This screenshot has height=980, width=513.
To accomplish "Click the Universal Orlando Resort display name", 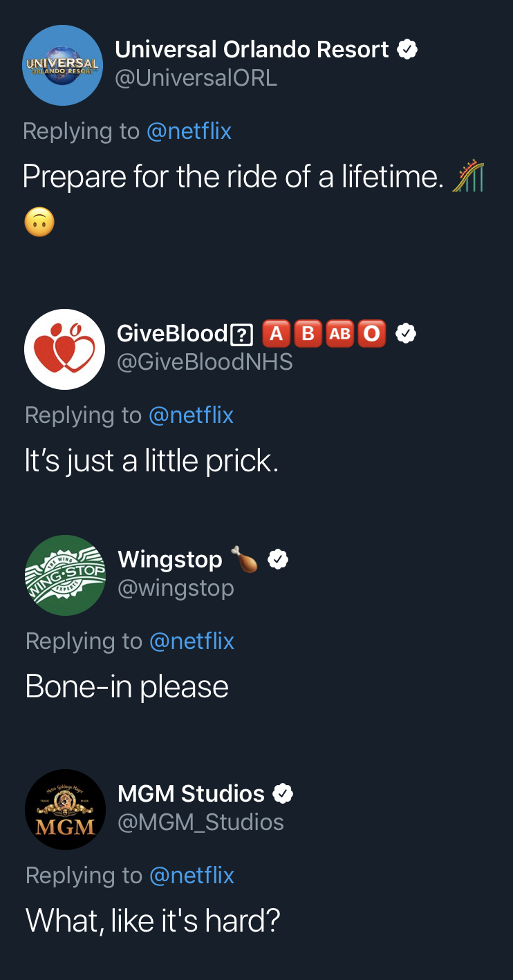I will [252, 50].
